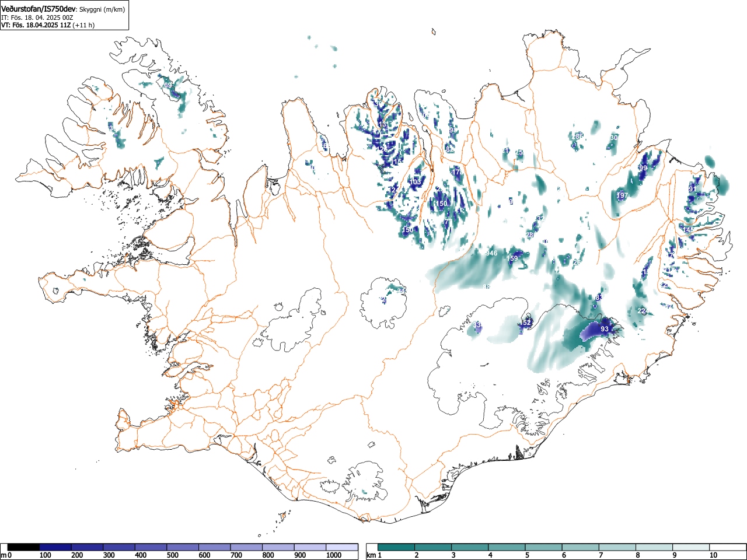This screenshot has width=747, height=560.
Task: Select the 700–800 m lavender legend swatch
Action: tap(246, 547)
